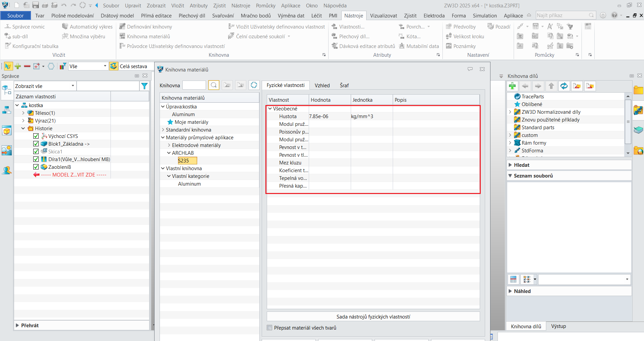Toggle Přepsat materiál všech tvarů checkbox

(269, 328)
